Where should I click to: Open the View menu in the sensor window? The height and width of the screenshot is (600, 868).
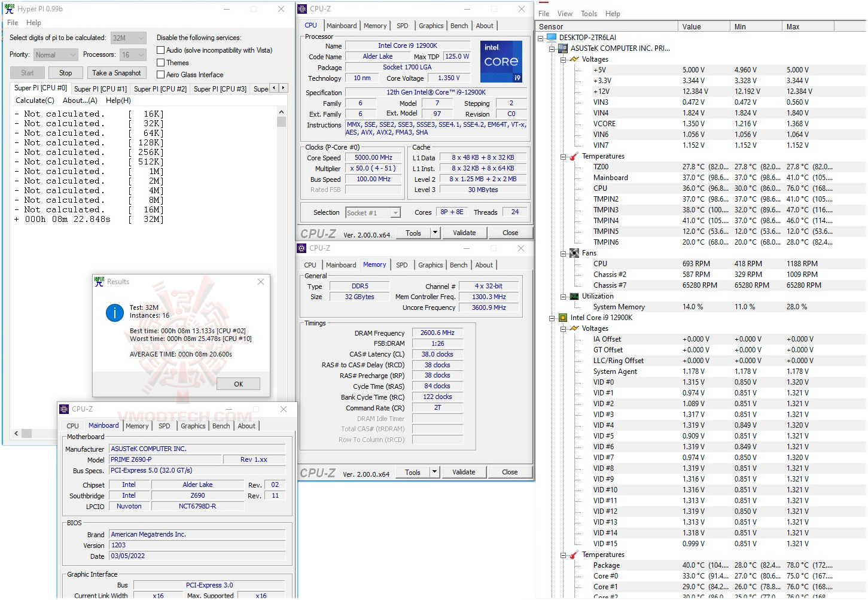coord(564,13)
